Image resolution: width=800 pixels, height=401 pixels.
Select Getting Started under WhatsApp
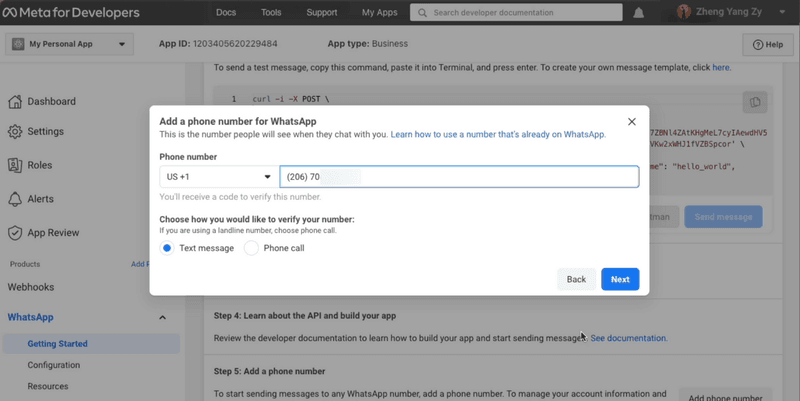[91, 344]
